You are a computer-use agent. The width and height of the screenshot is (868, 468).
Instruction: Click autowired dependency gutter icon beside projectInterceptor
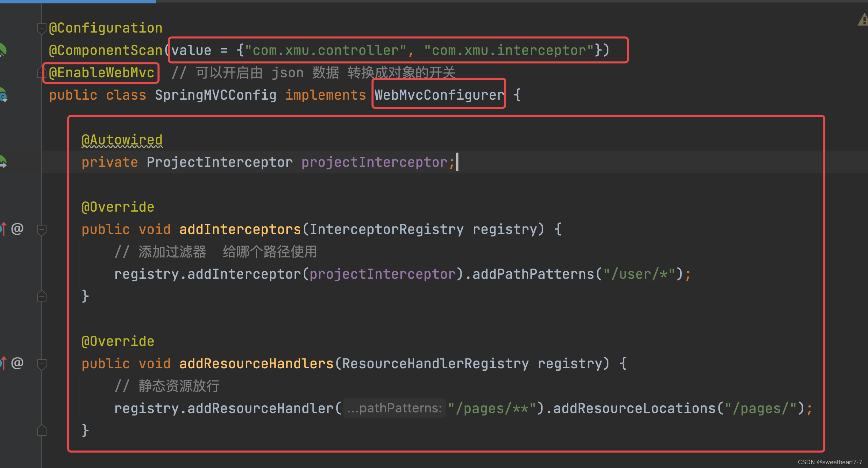[3, 162]
